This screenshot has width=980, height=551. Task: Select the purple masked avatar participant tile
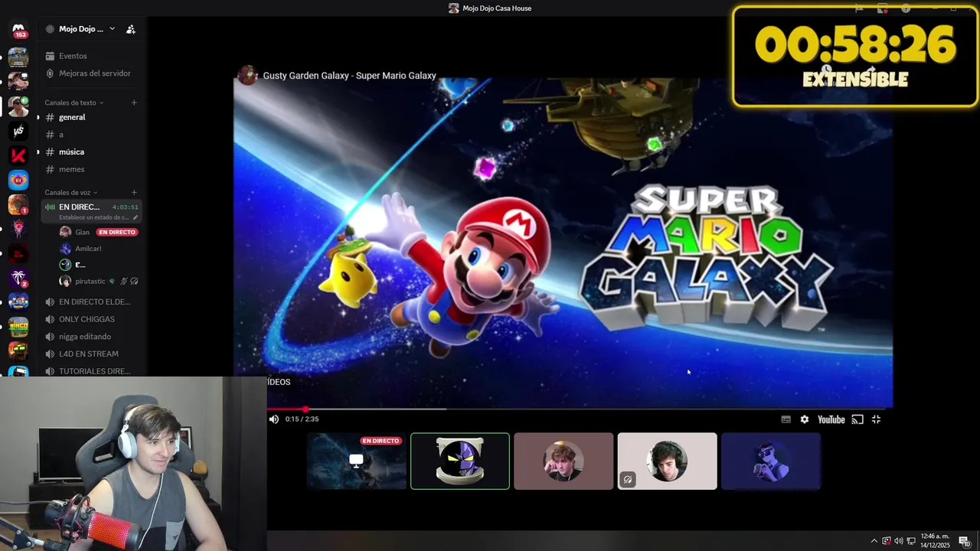pos(460,461)
